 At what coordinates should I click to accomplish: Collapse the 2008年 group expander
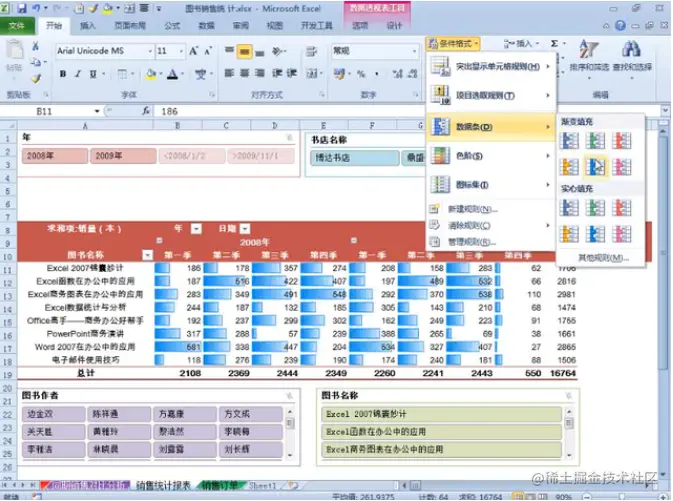(x=159, y=240)
